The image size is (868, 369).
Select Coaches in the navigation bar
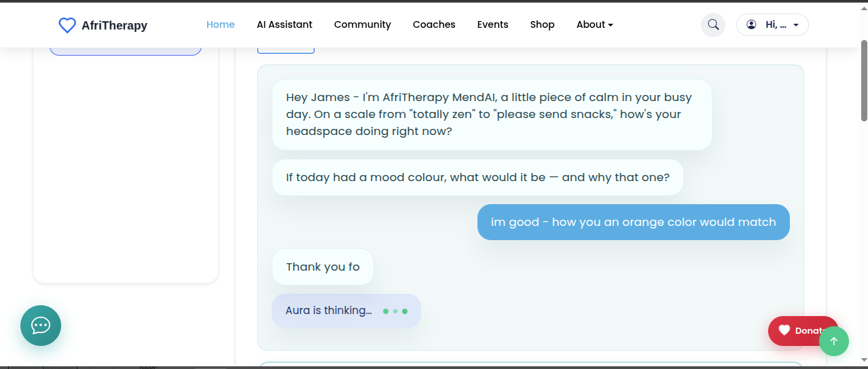click(434, 24)
